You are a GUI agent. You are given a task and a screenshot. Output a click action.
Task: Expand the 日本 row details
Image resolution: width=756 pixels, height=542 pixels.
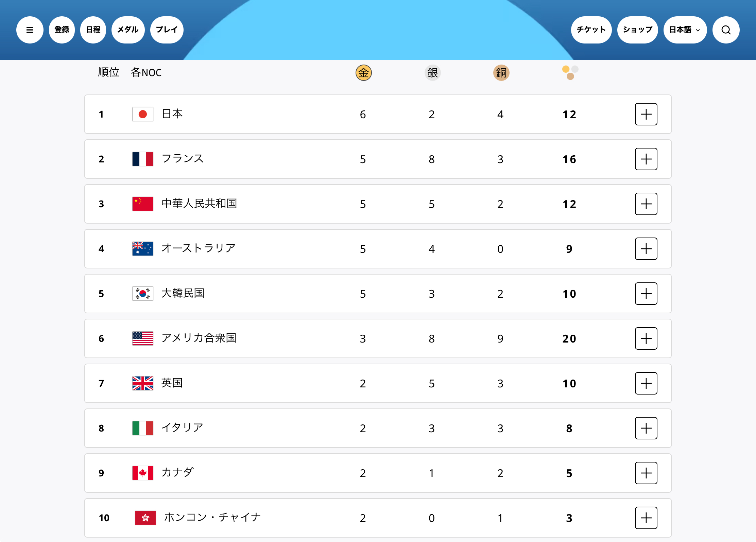[x=646, y=114]
